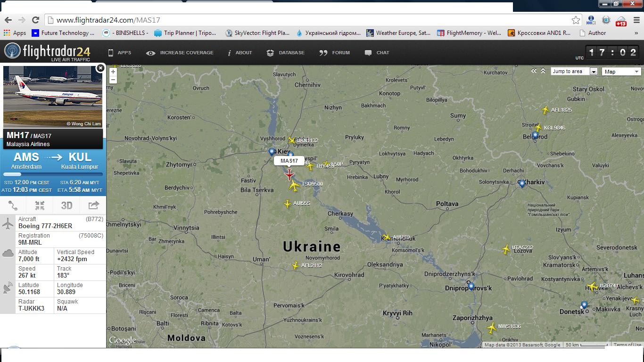Select the red MAS17 aircraft on map
This screenshot has height=362, width=644.
click(289, 175)
